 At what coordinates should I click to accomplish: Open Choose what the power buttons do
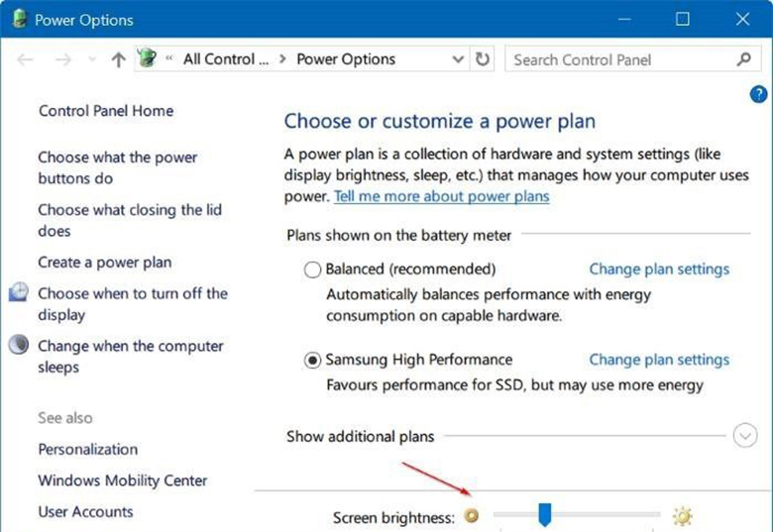point(117,167)
